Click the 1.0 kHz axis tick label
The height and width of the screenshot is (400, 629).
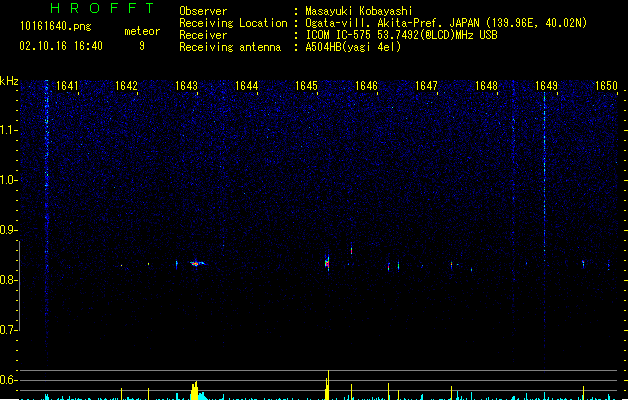8,180
